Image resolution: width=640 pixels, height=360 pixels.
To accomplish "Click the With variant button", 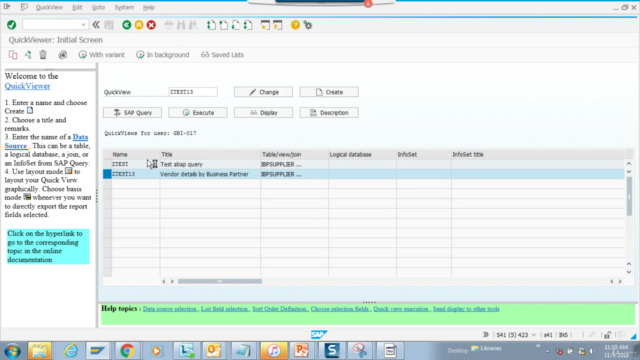I will pos(102,55).
